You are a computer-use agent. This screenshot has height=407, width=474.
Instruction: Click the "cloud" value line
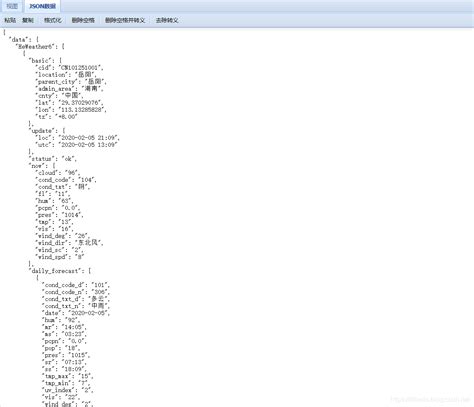(x=57, y=173)
